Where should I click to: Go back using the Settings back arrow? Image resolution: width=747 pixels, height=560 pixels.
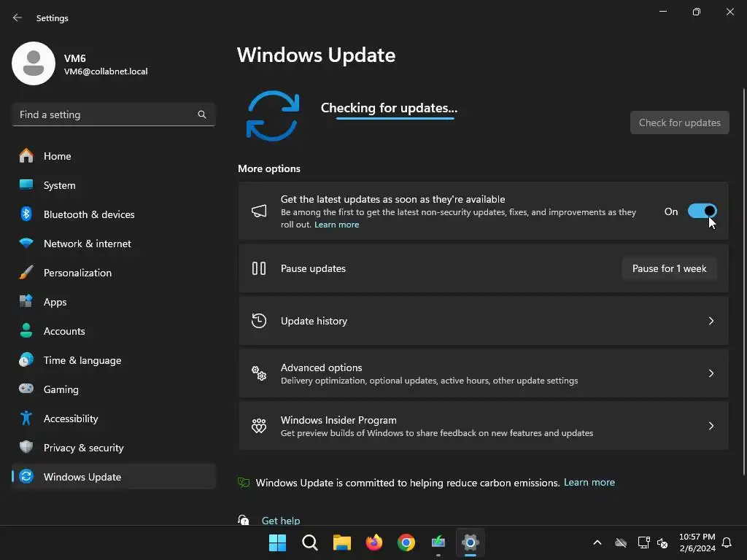point(18,17)
